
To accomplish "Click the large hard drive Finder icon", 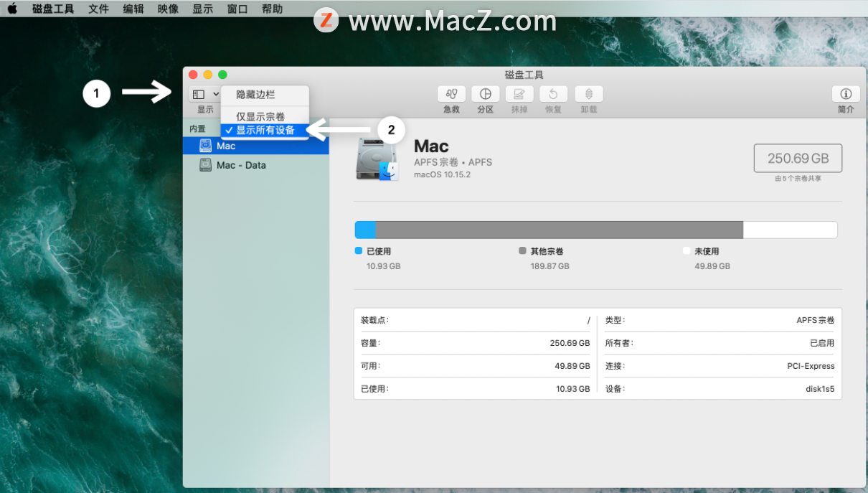I will pyautogui.click(x=377, y=159).
